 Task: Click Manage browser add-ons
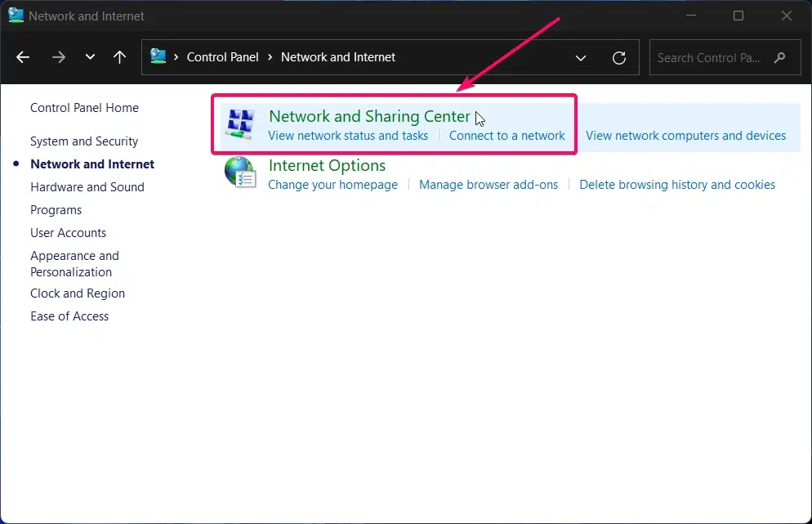click(x=489, y=185)
